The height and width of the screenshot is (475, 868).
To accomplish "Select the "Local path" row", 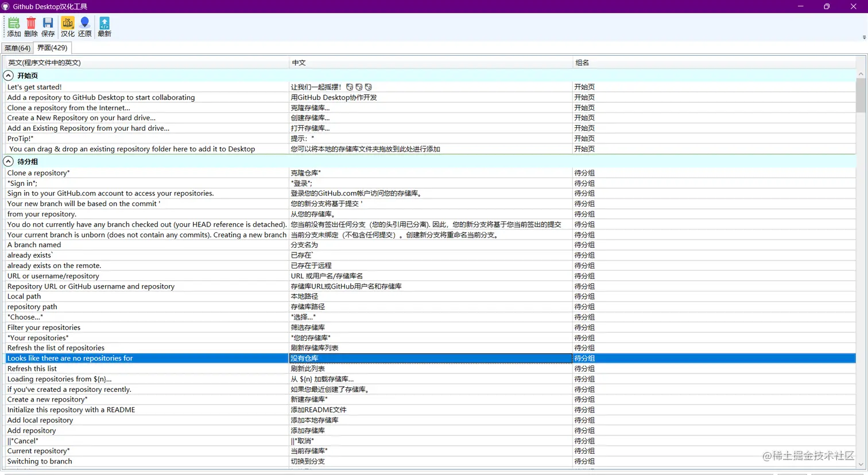I will pyautogui.click(x=431, y=297).
